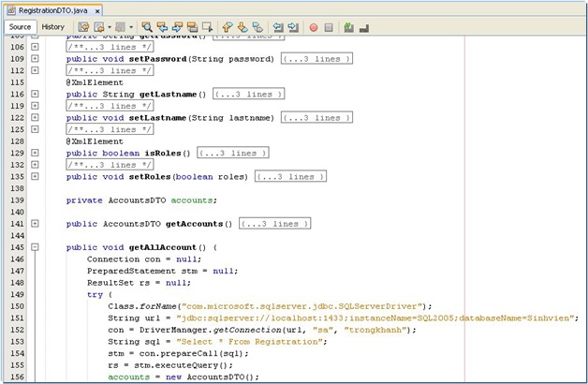Click jdbc:sqlserver URL string
This screenshot has height=384, width=588.
[375, 318]
